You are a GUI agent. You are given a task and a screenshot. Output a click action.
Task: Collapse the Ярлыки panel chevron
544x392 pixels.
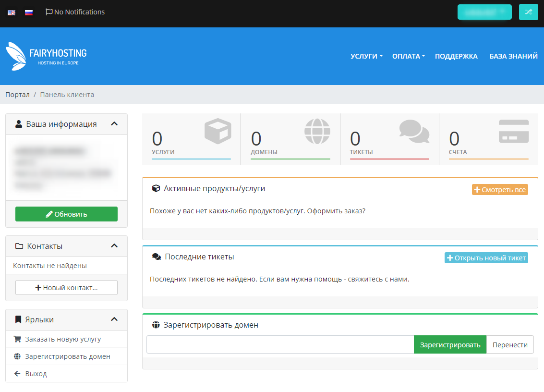(114, 319)
